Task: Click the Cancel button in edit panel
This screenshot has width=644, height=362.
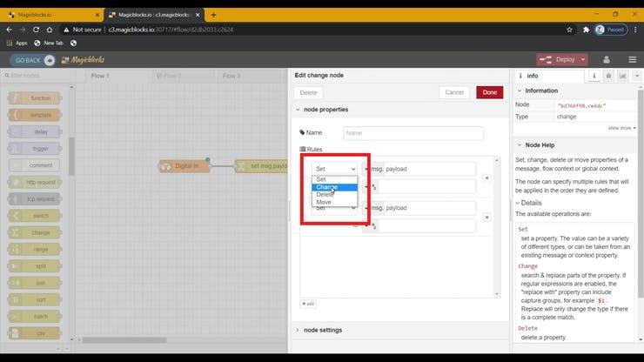Action: click(x=454, y=92)
